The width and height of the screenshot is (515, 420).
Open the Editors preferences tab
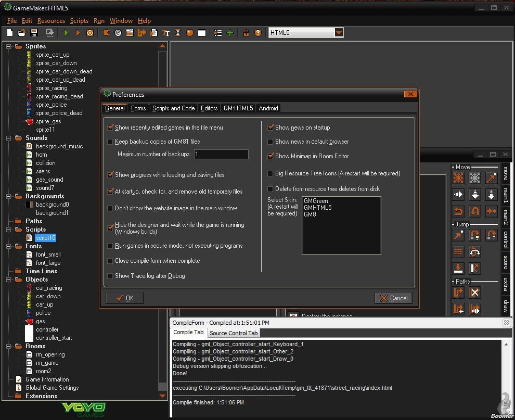[x=209, y=108]
